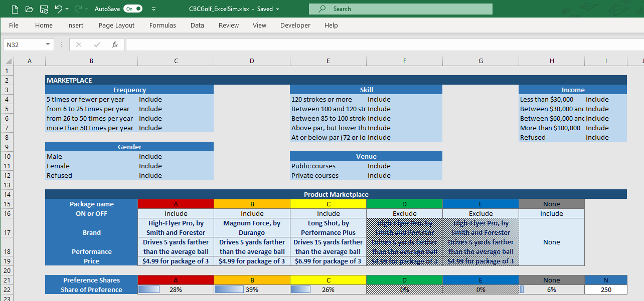Viewport: 644px width, 301px height.
Task: Toggle the Include cell under Package B
Action: (252, 213)
